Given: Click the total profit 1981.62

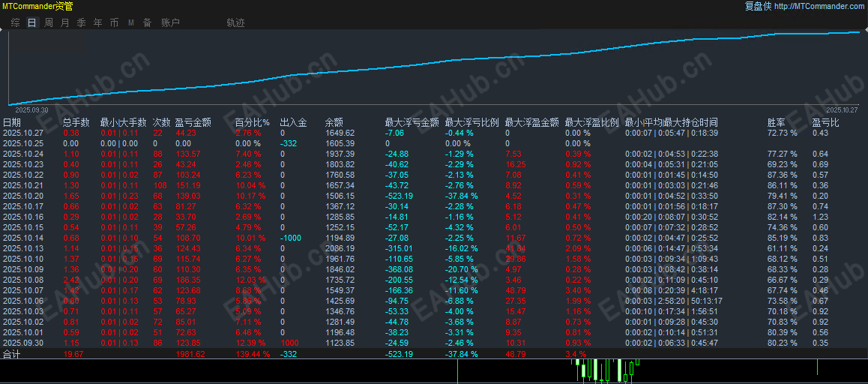Looking at the screenshot, I should tap(190, 354).
